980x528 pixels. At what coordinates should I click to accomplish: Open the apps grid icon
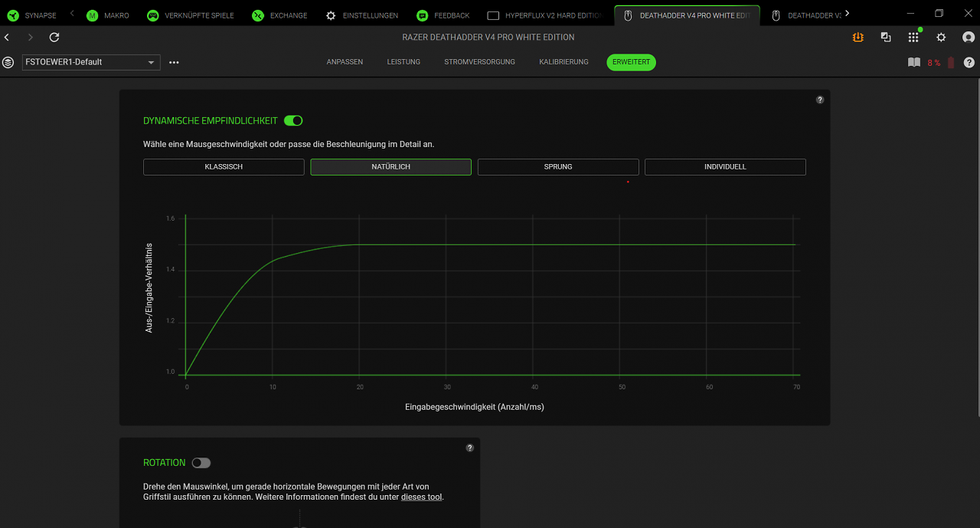point(913,37)
